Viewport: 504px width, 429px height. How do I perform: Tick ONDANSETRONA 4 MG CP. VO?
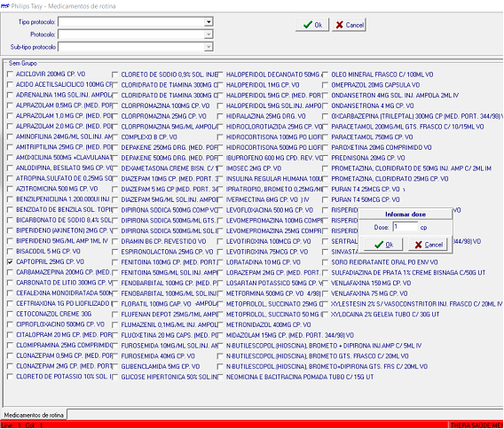click(x=326, y=106)
